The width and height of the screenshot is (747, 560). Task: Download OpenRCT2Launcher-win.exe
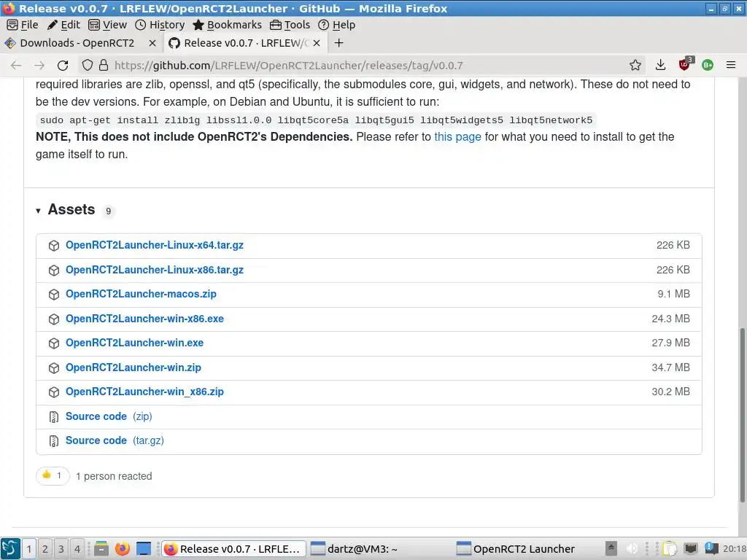134,343
